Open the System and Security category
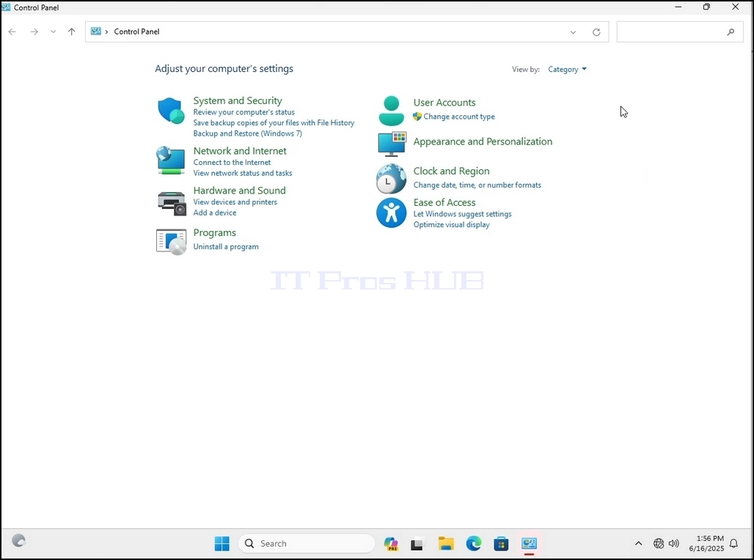This screenshot has width=754, height=560. [x=238, y=100]
